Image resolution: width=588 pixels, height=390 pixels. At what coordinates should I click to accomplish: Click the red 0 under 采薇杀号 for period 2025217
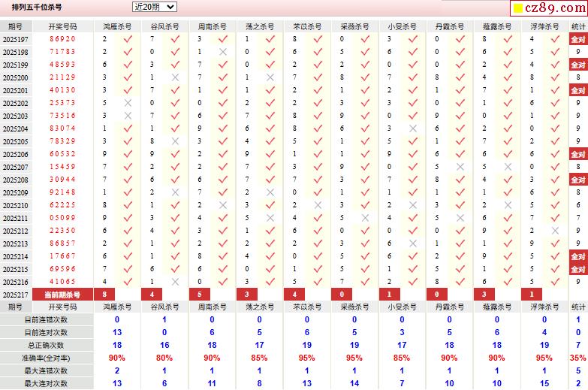click(x=342, y=295)
